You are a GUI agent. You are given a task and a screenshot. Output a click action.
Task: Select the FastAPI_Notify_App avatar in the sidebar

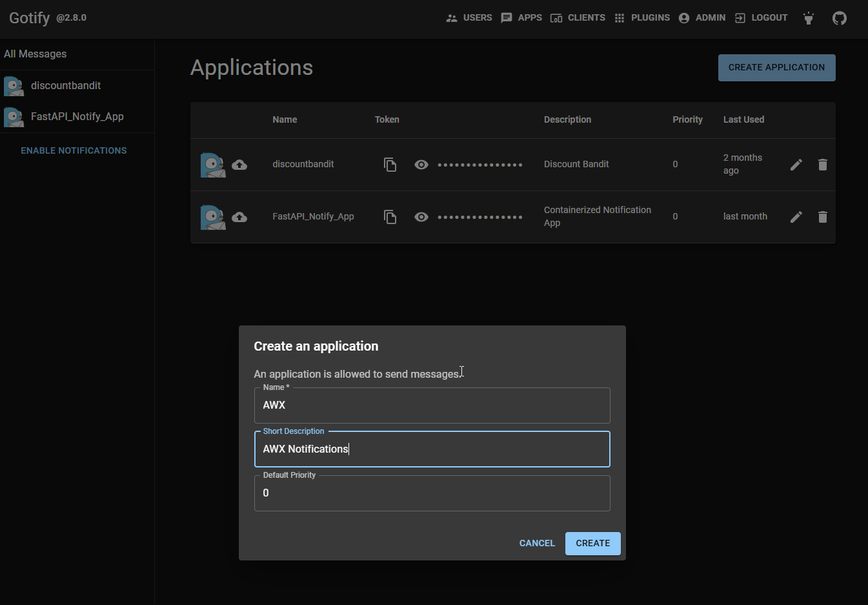(14, 116)
